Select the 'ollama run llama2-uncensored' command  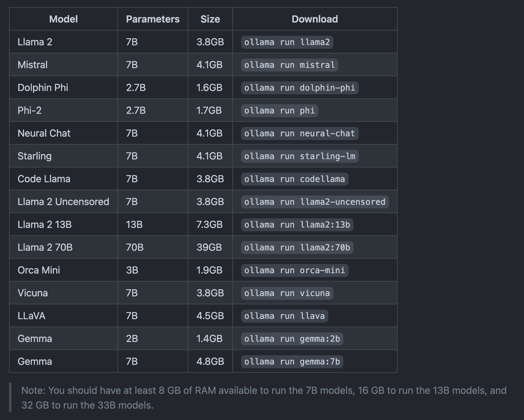click(x=315, y=202)
